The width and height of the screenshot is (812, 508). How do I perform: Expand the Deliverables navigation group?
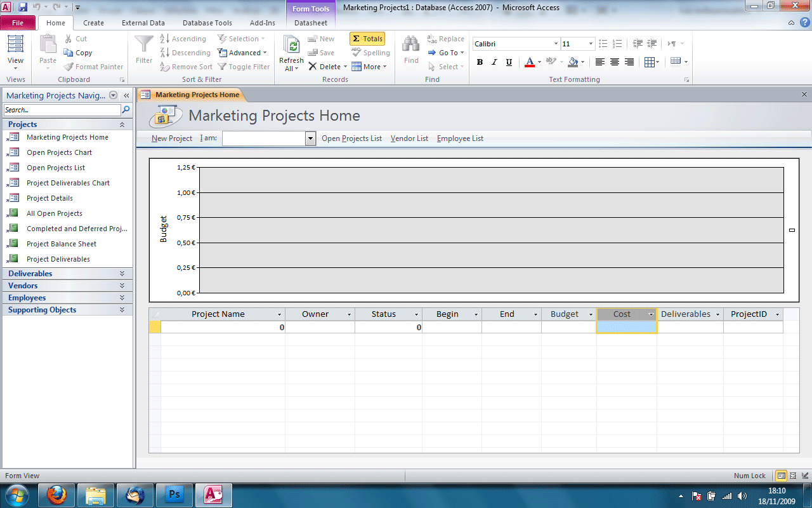click(x=68, y=274)
